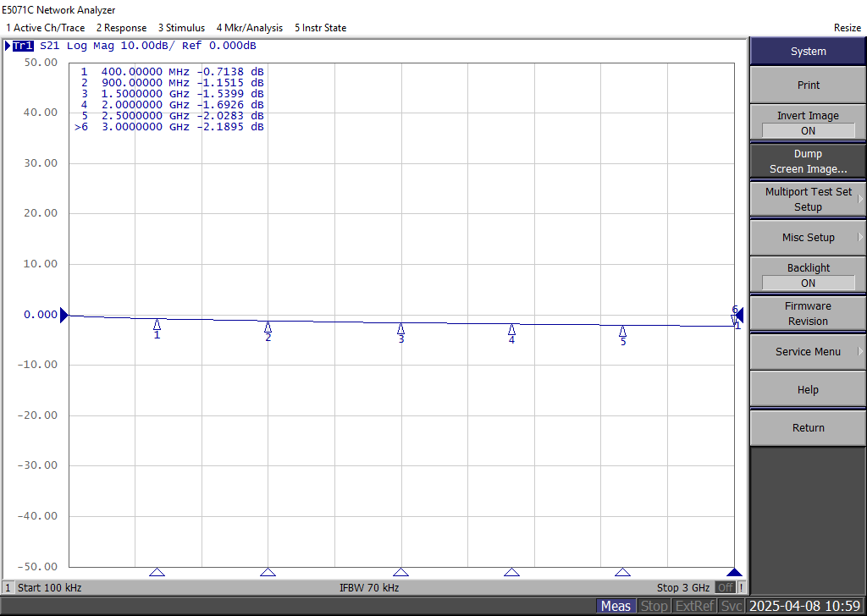Click bottom axis marker 2 triangle
This screenshot has width=867, height=616.
point(268,572)
